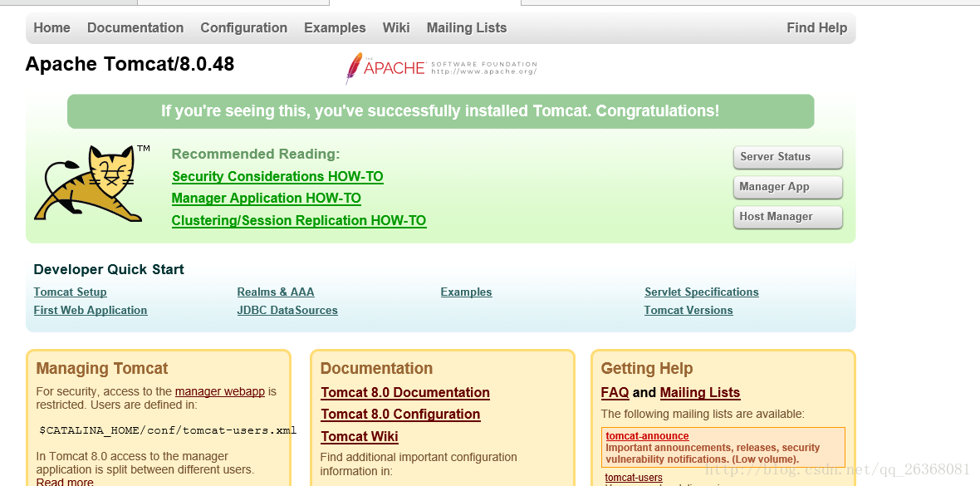This screenshot has width=980, height=486.
Task: Click the Apache Software Foundation feather logo
Action: tap(441, 67)
